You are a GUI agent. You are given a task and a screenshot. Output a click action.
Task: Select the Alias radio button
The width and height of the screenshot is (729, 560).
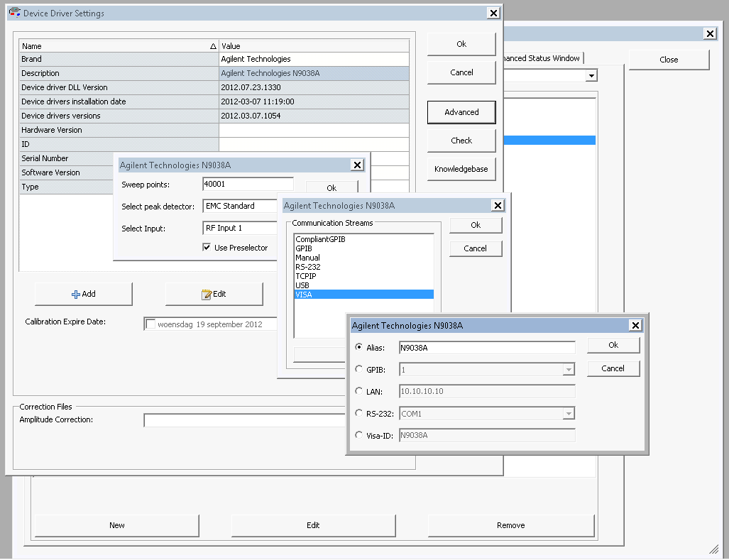(358, 347)
